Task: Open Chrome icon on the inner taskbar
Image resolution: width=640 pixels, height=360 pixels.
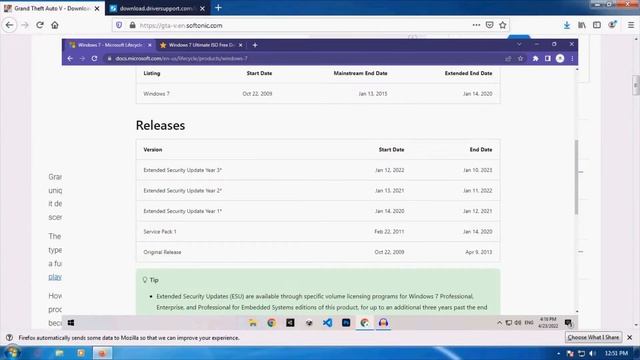Action: 271,323
